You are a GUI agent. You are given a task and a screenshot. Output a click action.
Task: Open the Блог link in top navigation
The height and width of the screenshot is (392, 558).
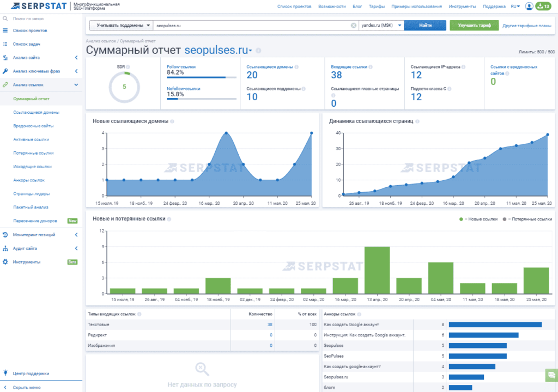tap(357, 7)
